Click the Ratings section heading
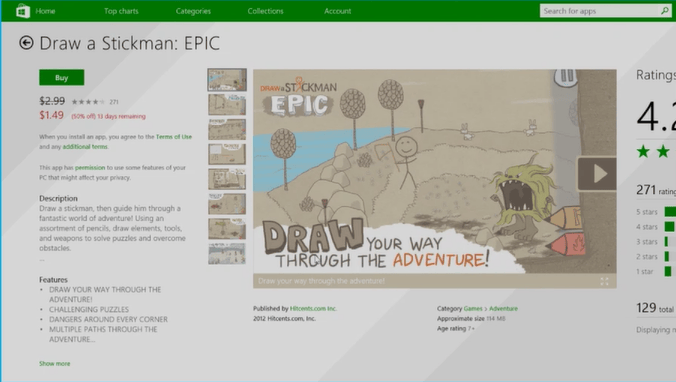 click(656, 75)
